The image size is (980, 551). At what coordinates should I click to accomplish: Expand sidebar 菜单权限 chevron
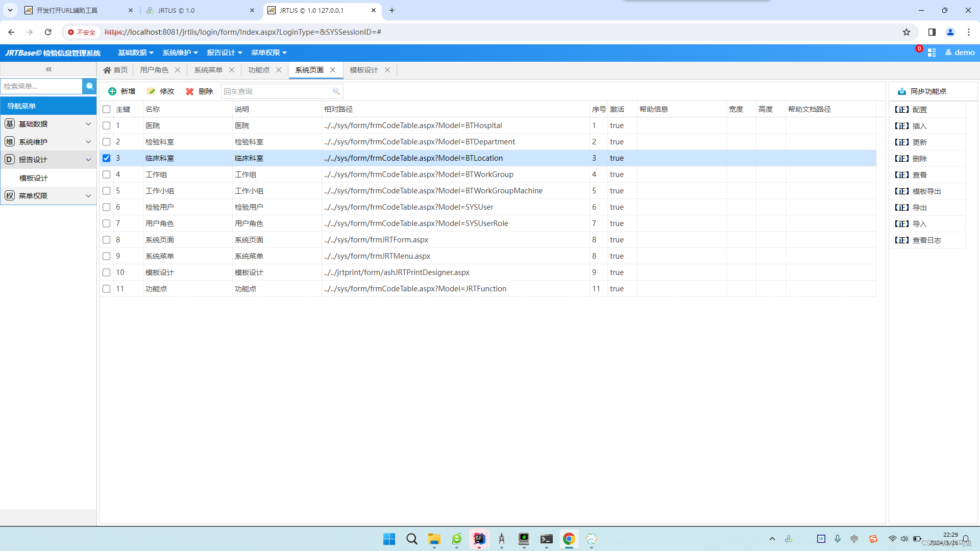[88, 196]
